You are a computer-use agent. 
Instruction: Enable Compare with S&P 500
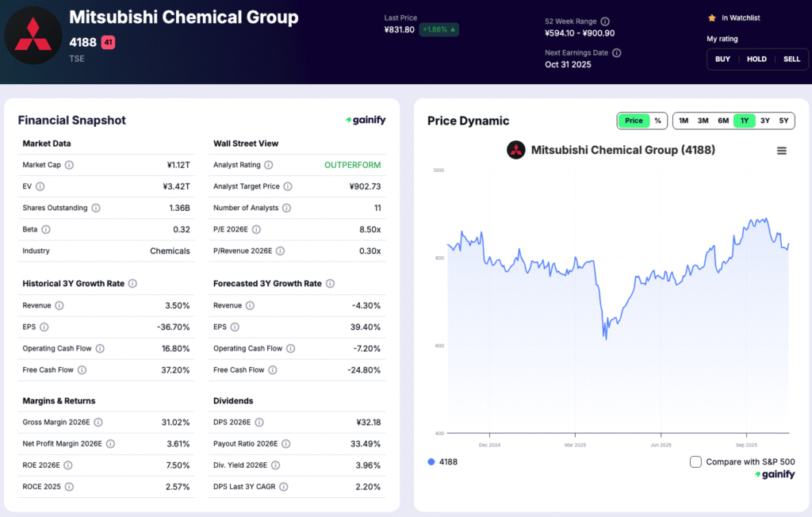695,461
